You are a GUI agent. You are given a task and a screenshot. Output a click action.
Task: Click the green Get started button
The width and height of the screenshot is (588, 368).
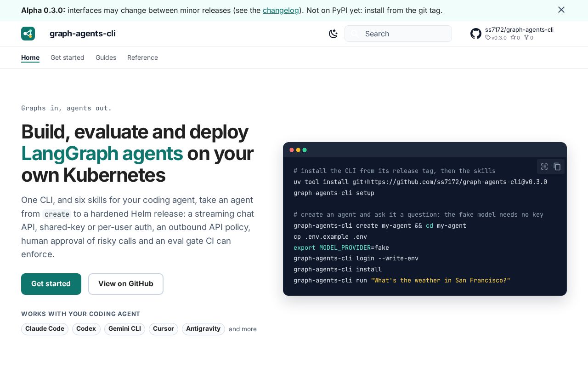coord(51,284)
